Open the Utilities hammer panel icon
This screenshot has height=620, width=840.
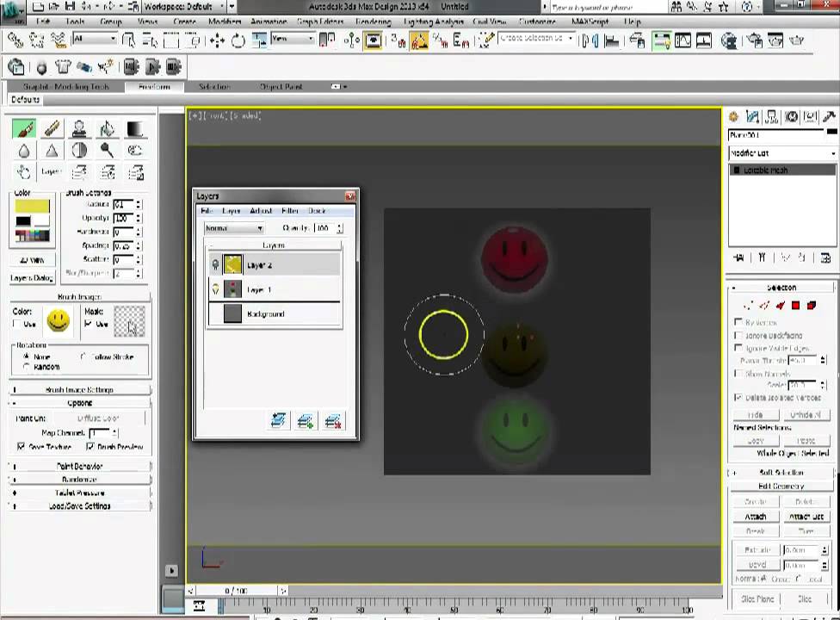point(830,116)
